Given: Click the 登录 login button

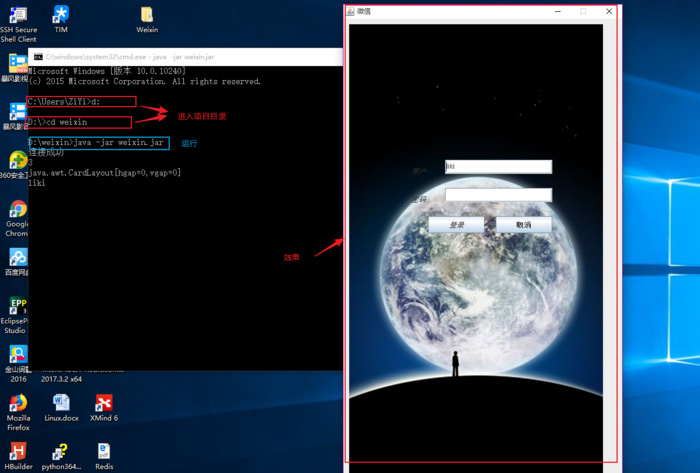Looking at the screenshot, I should [x=456, y=224].
